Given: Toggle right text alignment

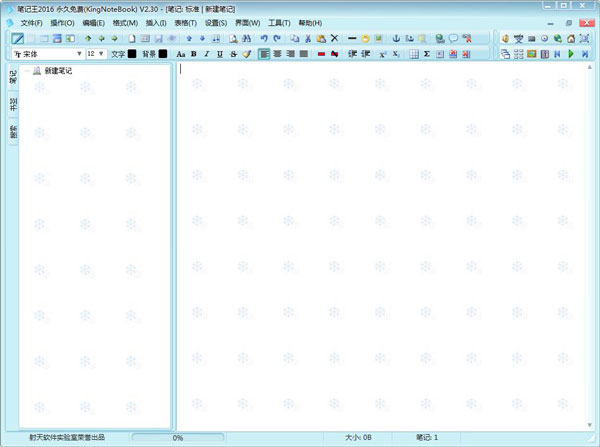Looking at the screenshot, I should point(290,54).
